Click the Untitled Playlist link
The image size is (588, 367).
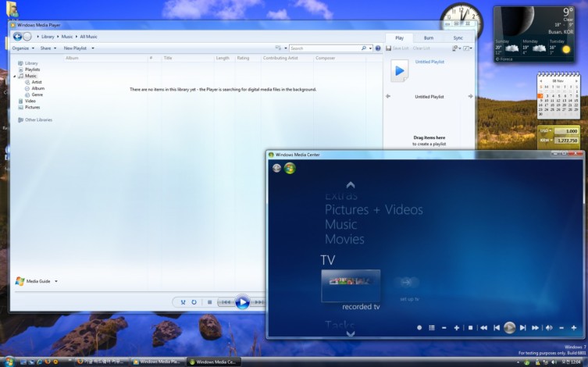(x=429, y=62)
